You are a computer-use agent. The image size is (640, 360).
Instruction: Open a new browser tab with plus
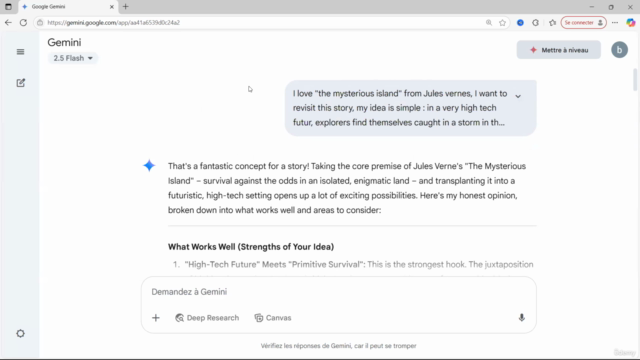point(126,7)
